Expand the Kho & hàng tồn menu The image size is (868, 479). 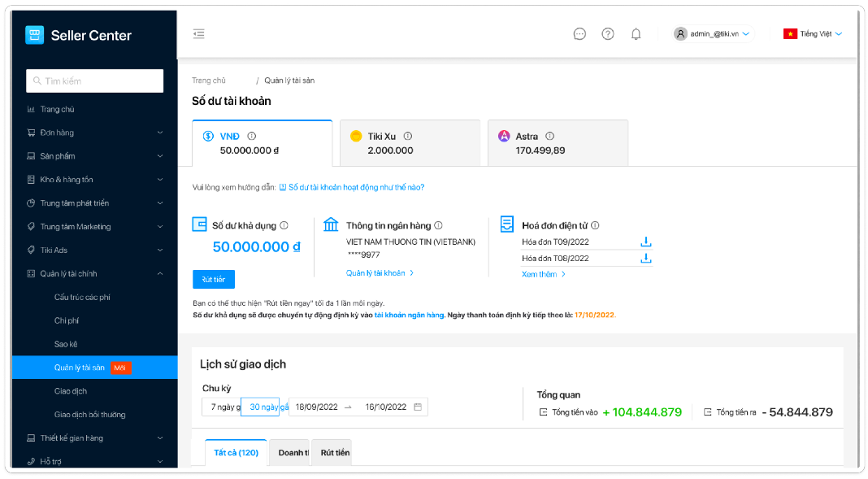click(94, 180)
